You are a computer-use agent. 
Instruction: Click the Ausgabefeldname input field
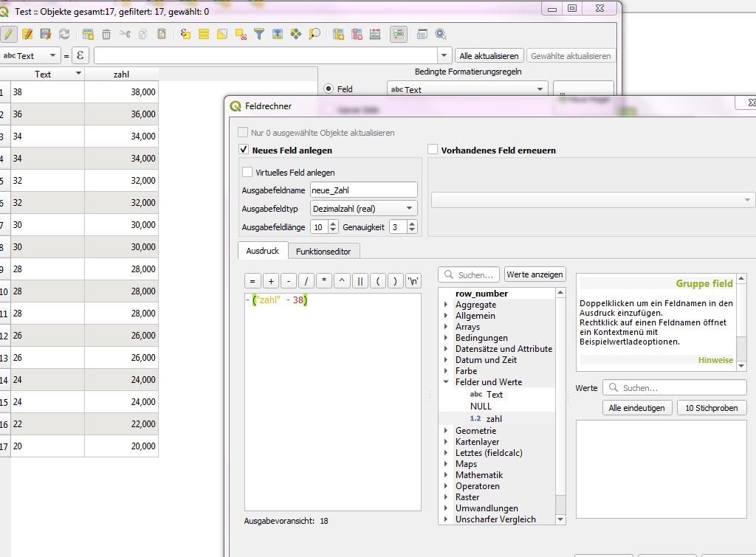click(x=363, y=190)
